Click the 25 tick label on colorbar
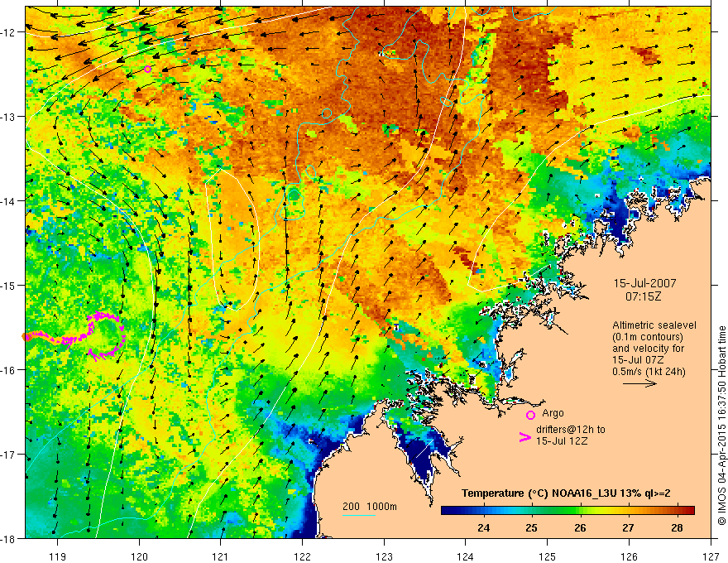The image size is (728, 563). [532, 527]
